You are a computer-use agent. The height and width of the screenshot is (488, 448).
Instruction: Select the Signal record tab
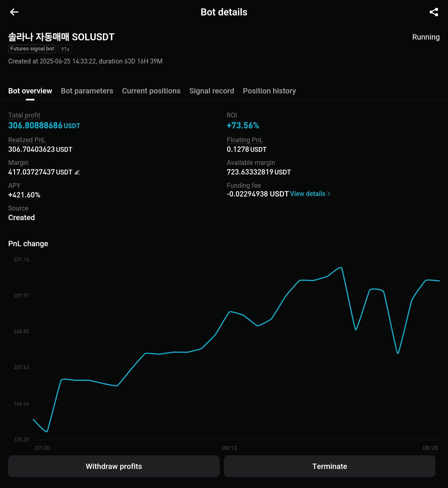coord(211,91)
